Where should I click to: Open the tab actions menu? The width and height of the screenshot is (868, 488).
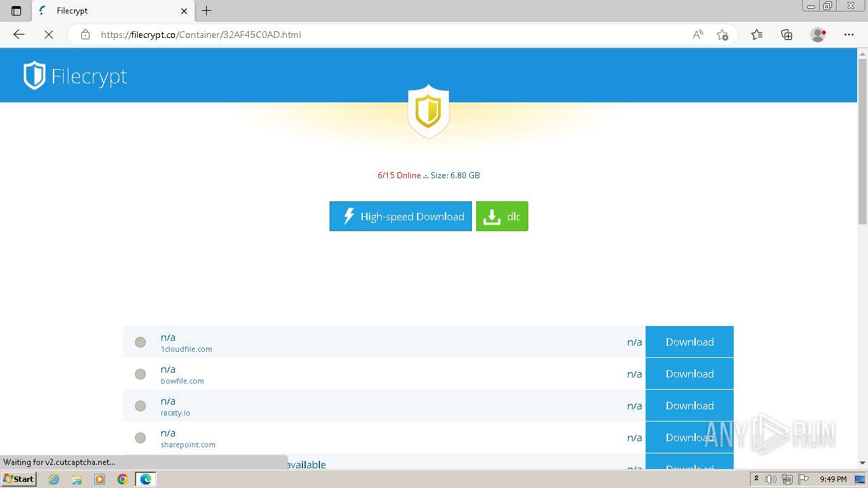[16, 11]
